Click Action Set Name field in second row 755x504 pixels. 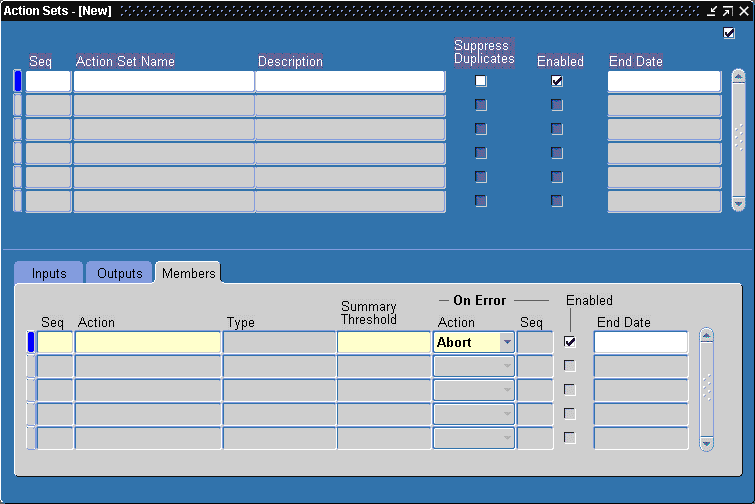coord(164,105)
